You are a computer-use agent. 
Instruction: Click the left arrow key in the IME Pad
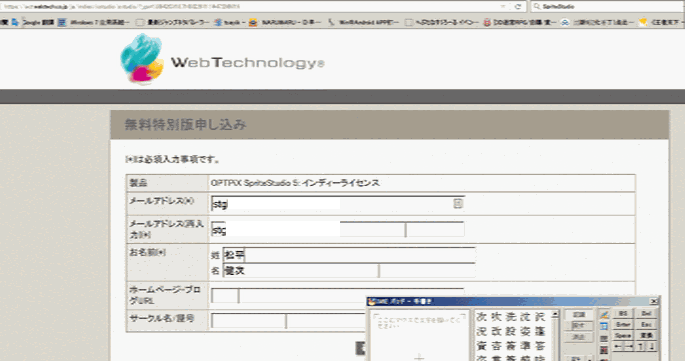618,347
